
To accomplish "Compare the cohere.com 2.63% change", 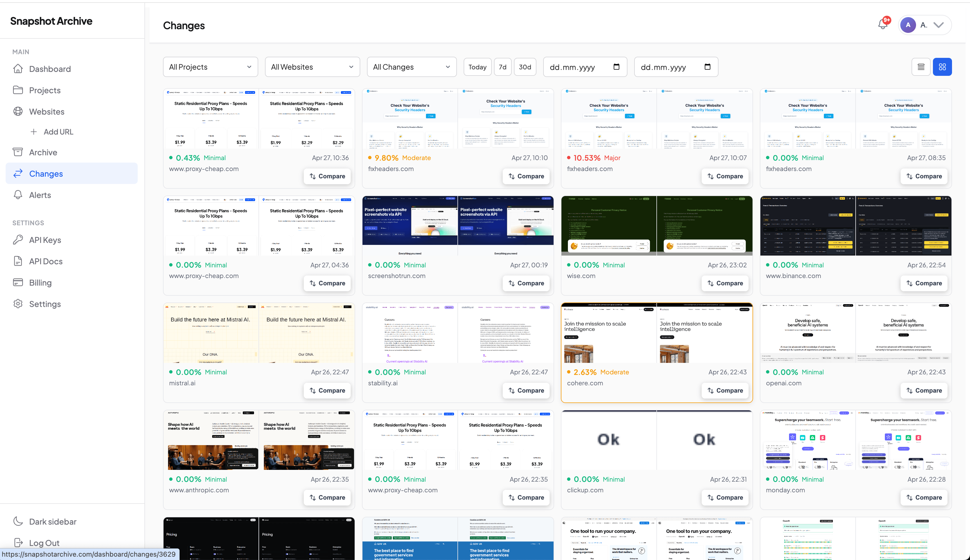I will coord(724,390).
